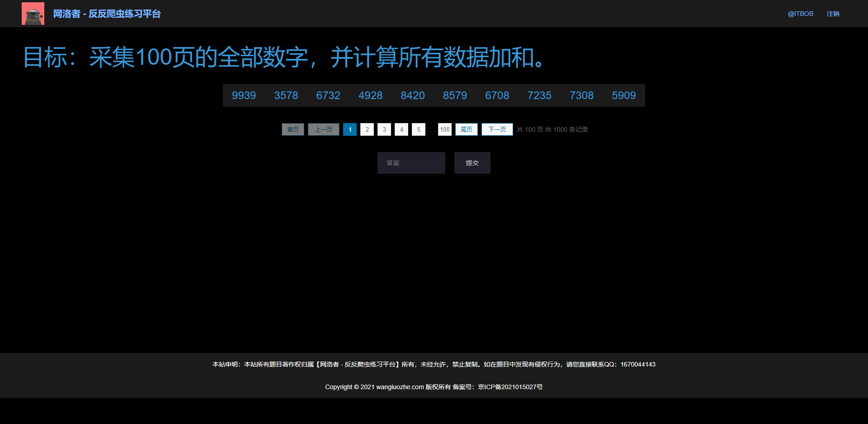Submit answer with the 提交 button
The height and width of the screenshot is (424, 868).
472,163
